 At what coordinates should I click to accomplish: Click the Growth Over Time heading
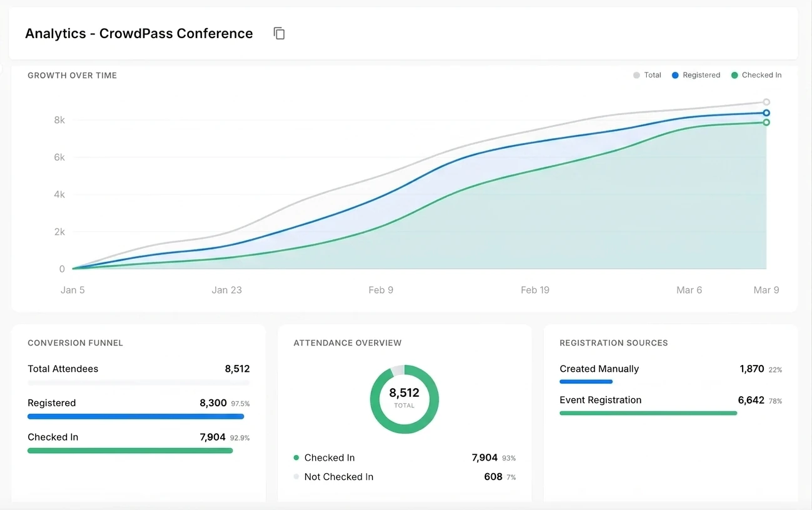(x=73, y=76)
